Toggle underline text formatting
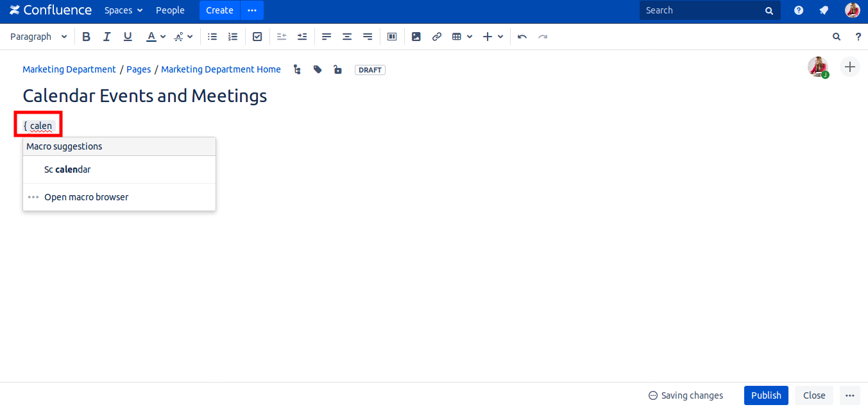868x407 pixels. point(128,37)
